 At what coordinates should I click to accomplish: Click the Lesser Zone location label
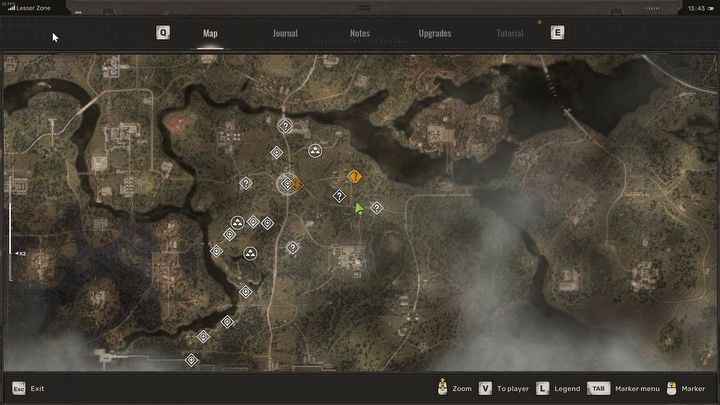(34, 7)
